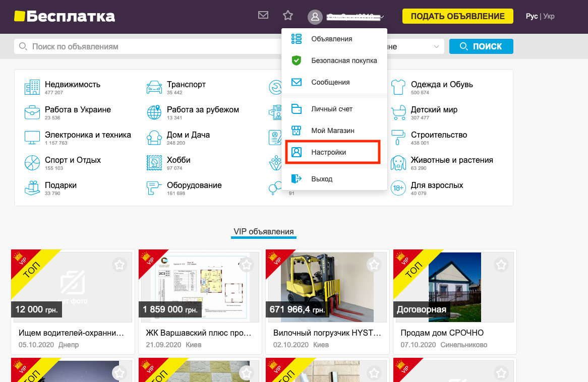Click the Строительство paint roller icon
Image resolution: width=588 pixels, height=382 pixels.
(x=398, y=138)
